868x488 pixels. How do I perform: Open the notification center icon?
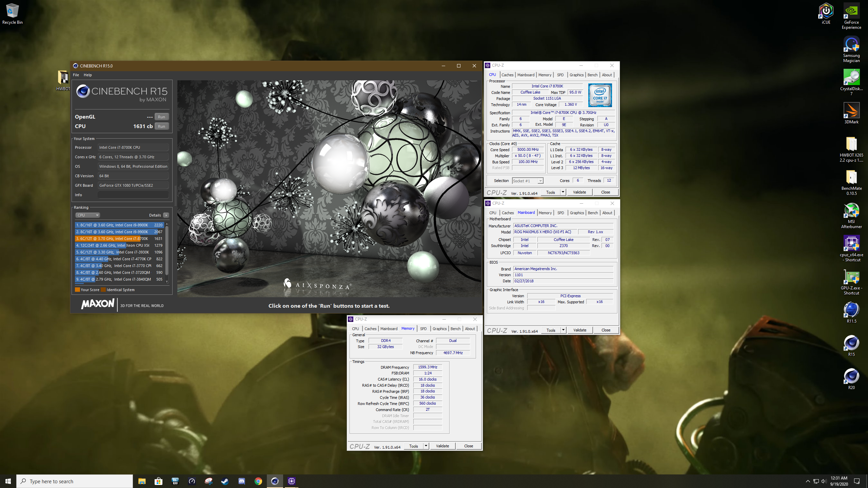click(x=857, y=481)
